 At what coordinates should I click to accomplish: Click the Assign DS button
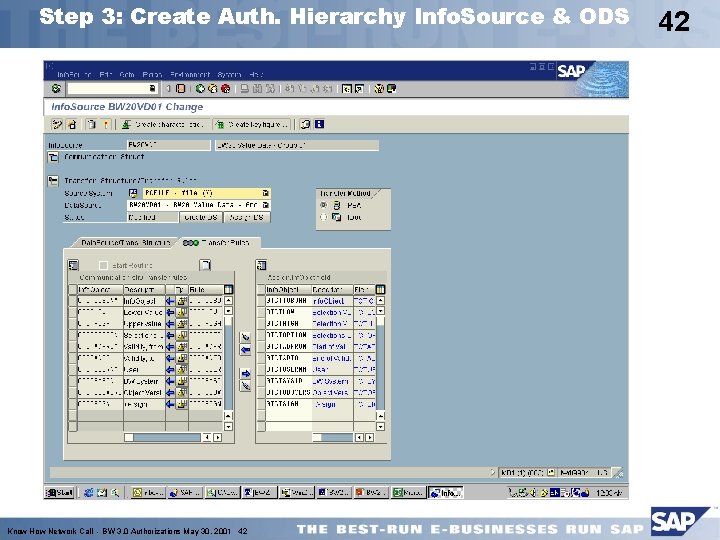point(247,217)
